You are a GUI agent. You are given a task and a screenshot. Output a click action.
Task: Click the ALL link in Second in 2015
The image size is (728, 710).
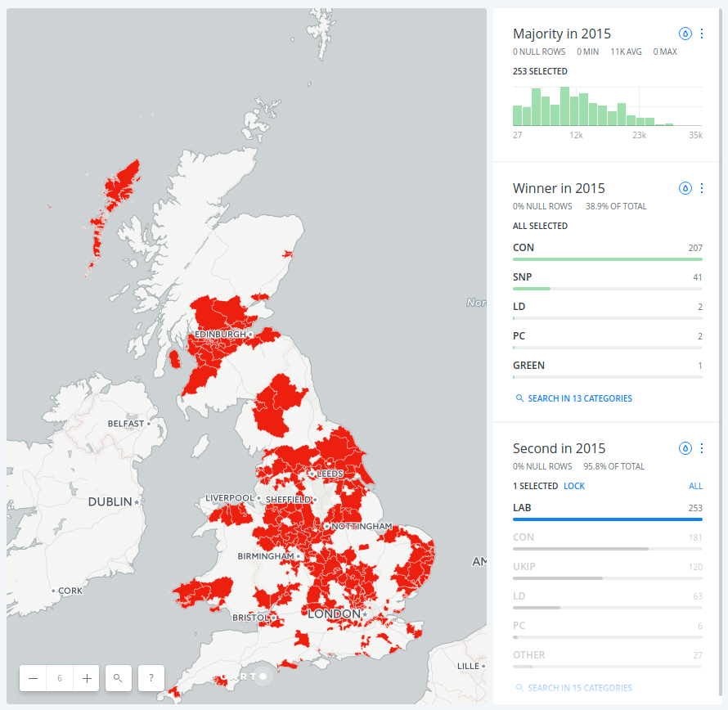(695, 486)
